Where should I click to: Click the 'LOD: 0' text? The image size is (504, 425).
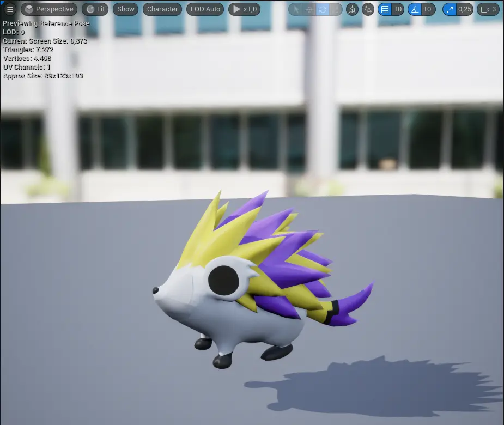pos(14,32)
